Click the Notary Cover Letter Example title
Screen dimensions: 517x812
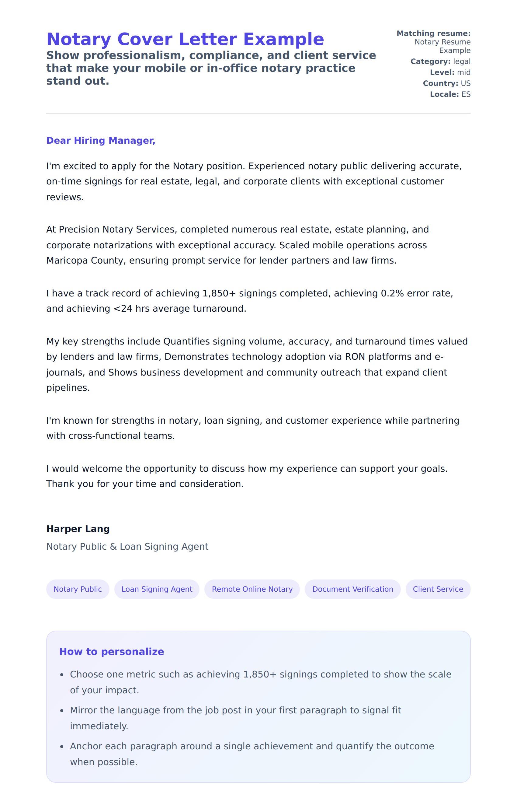coord(185,39)
